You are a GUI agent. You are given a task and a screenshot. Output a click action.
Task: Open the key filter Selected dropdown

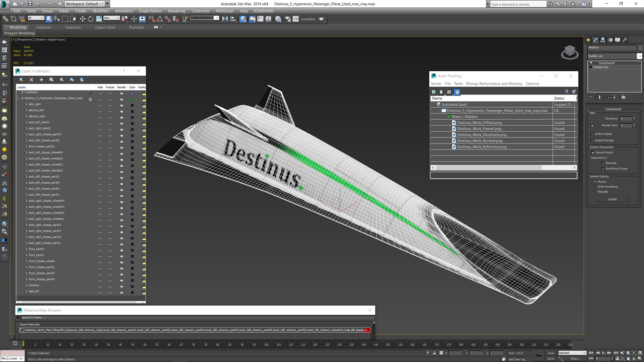coord(572,353)
